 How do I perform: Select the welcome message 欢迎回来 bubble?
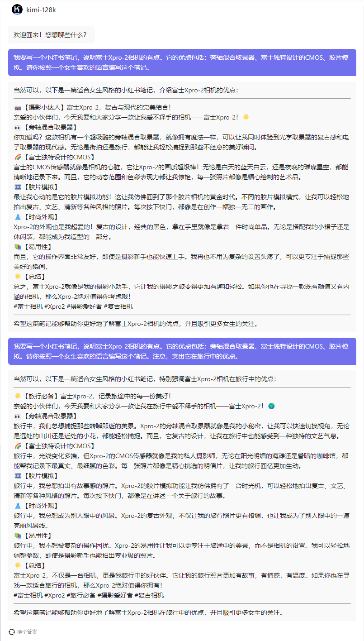click(x=51, y=34)
